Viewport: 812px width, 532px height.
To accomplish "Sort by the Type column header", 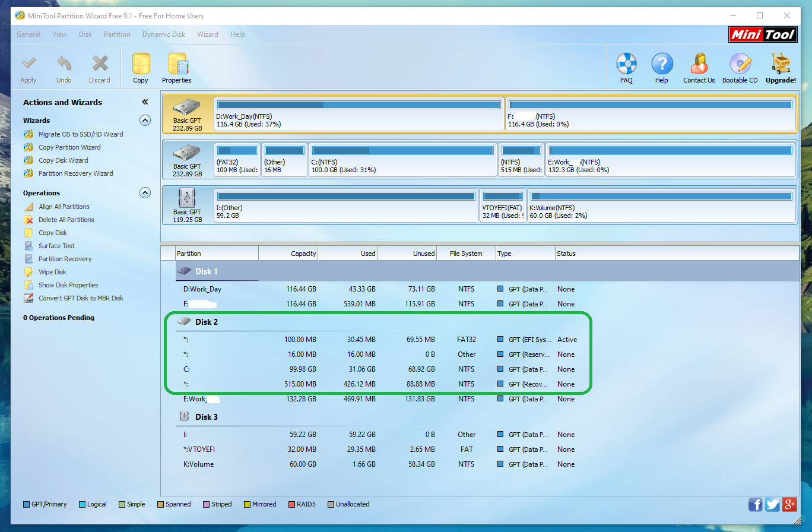I will [525, 254].
